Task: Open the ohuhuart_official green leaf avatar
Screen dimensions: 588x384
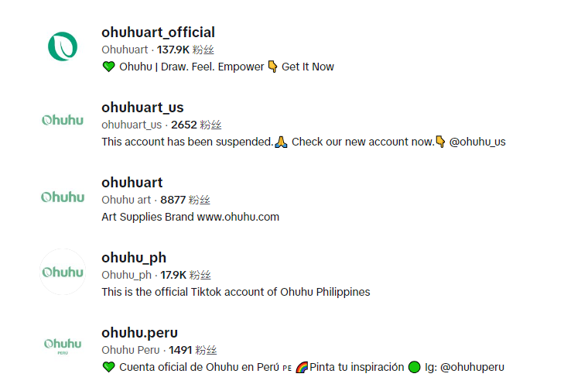Action: point(63,46)
